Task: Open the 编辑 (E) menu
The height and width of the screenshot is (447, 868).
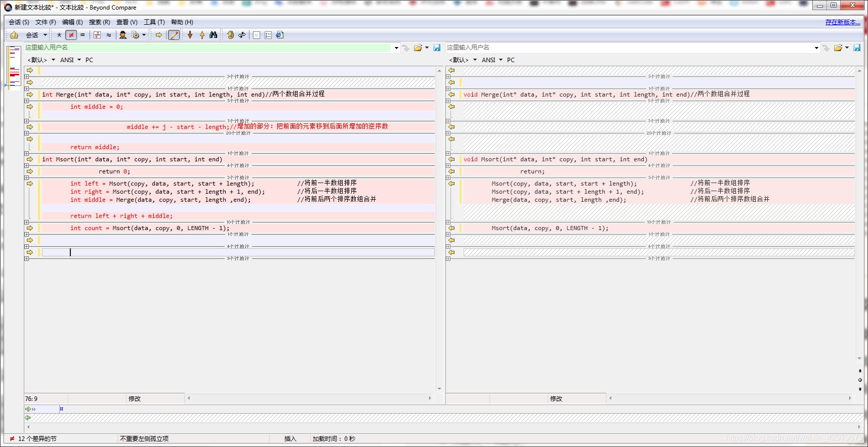Action: coord(72,22)
